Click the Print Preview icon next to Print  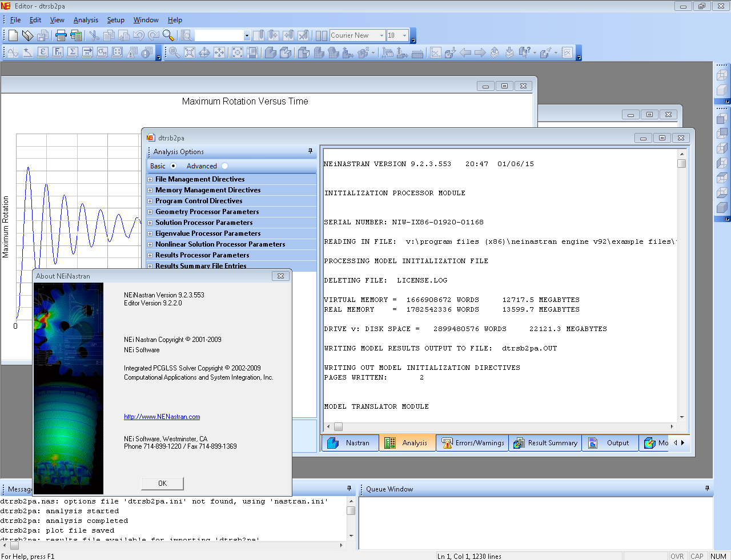(x=76, y=35)
